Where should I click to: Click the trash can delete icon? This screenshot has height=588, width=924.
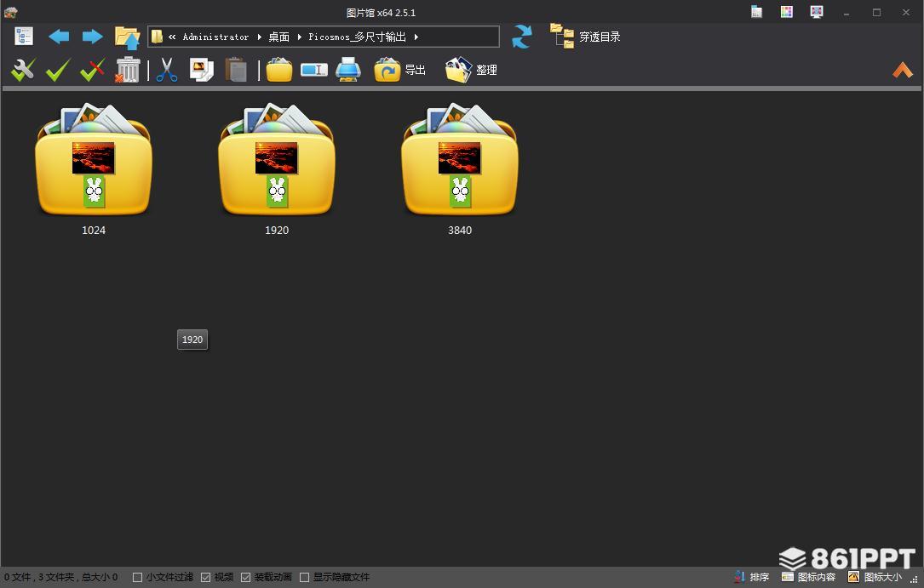(x=128, y=70)
